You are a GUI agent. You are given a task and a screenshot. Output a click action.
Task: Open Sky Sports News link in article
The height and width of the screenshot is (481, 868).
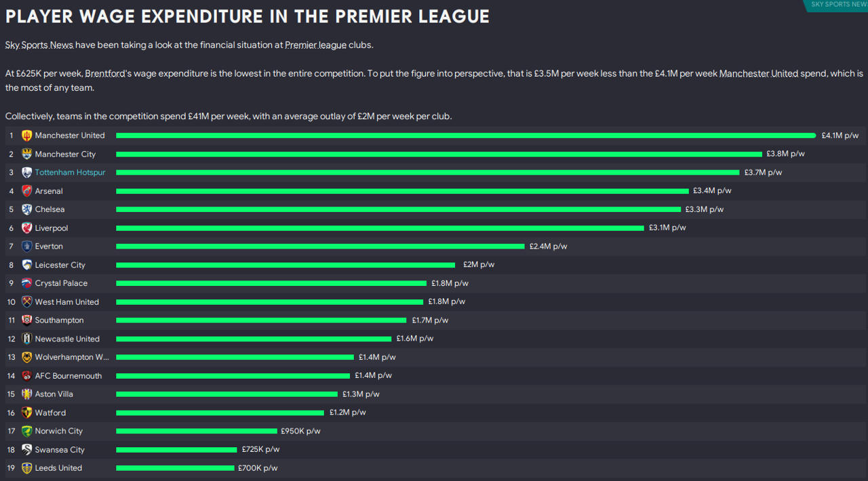39,45
